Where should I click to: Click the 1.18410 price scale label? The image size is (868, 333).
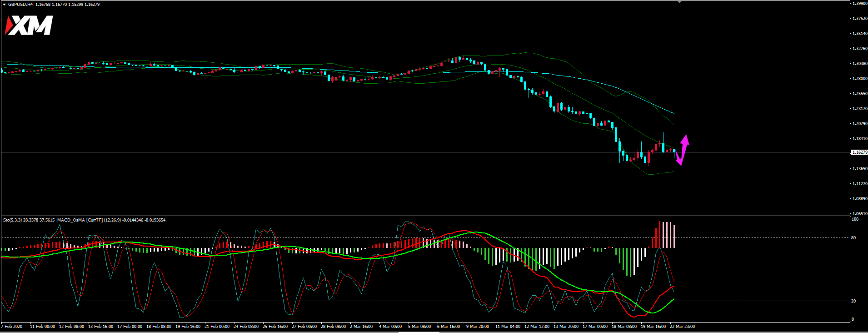click(860, 139)
